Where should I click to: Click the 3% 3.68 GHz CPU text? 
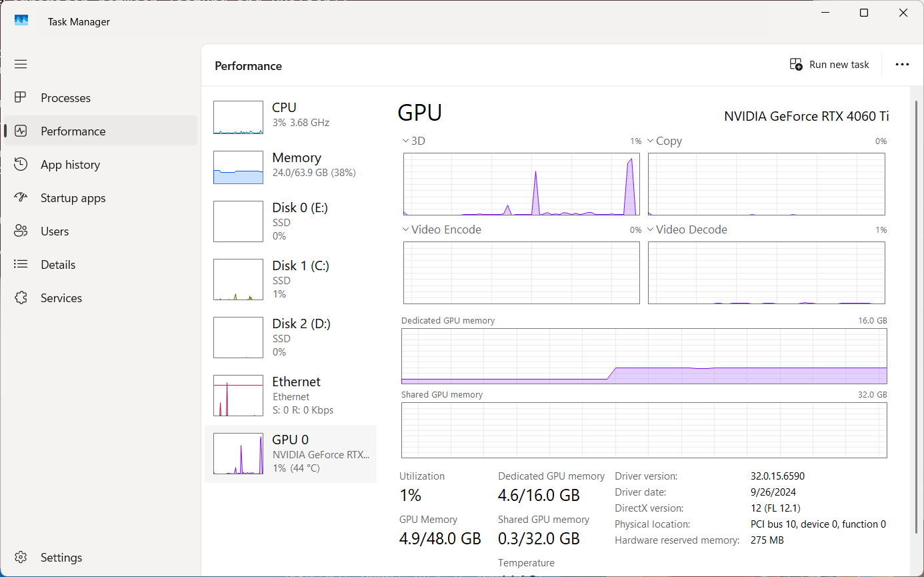301,123
